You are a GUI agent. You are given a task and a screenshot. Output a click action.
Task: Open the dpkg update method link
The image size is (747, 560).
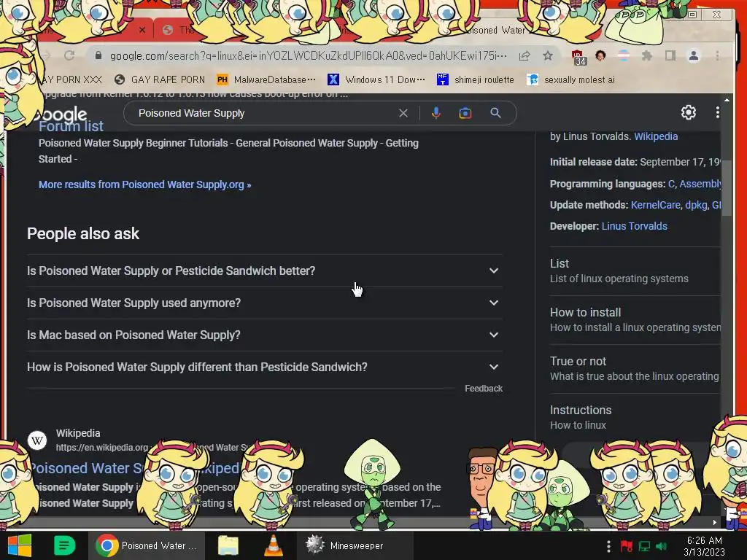[x=696, y=205]
